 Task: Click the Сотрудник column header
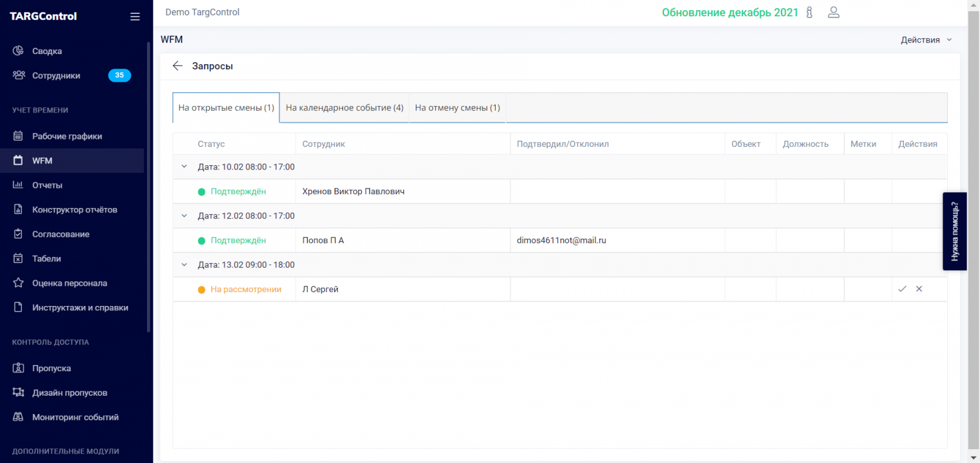[x=324, y=144]
